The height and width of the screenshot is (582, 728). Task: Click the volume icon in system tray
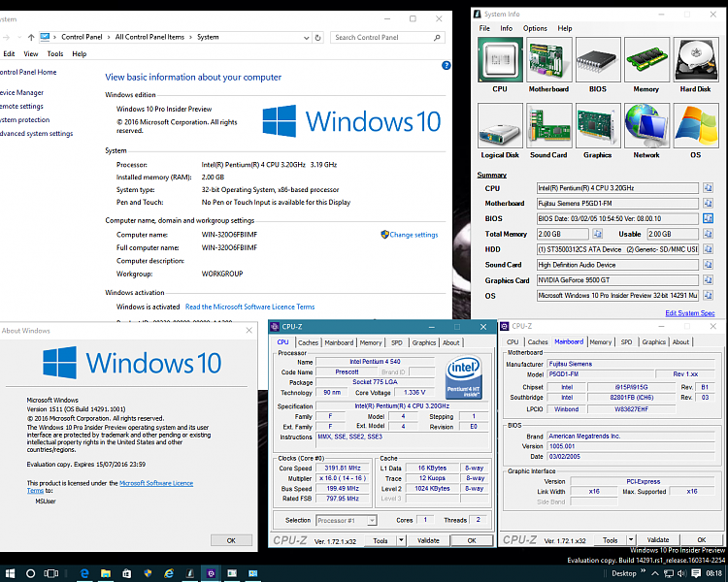point(682,573)
